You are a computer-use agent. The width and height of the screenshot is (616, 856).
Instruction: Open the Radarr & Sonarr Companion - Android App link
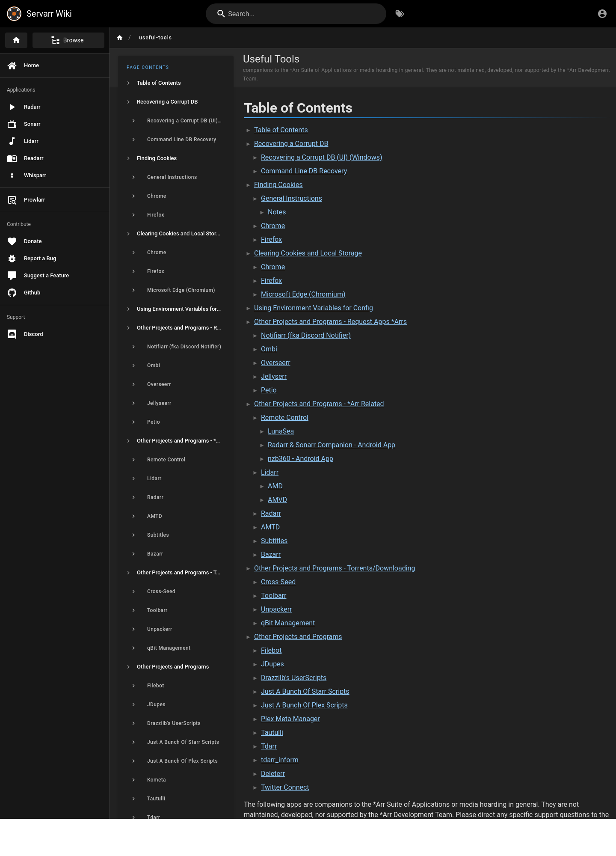331,445
